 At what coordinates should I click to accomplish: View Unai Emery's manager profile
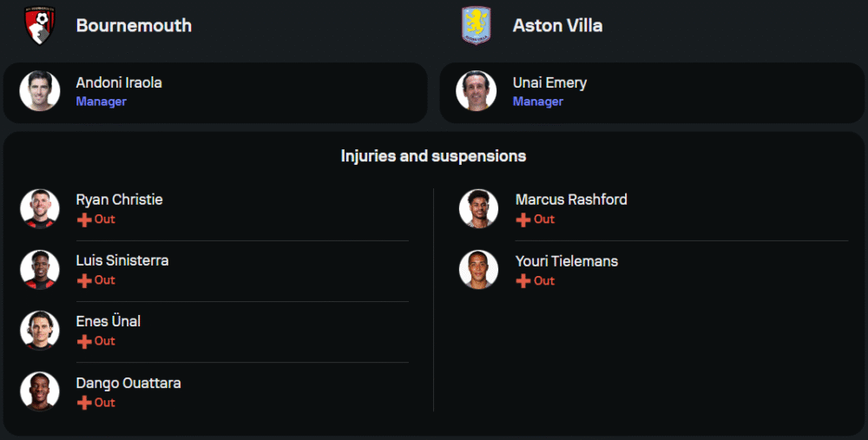click(x=549, y=83)
